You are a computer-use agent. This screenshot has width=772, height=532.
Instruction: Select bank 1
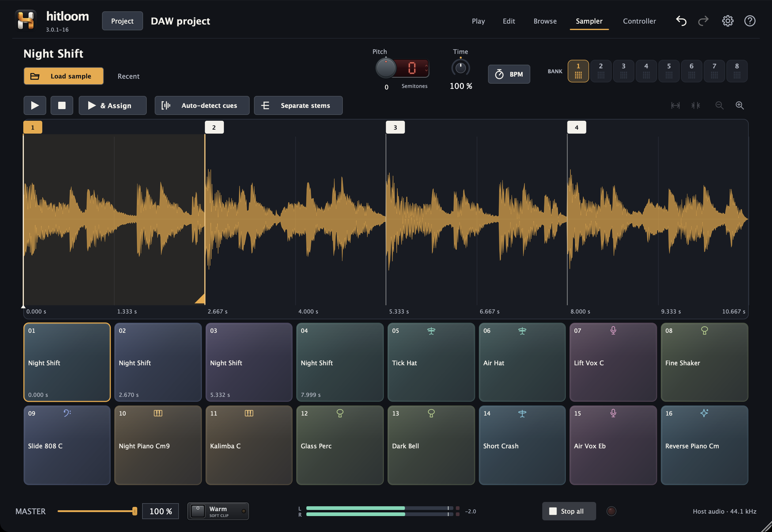578,71
